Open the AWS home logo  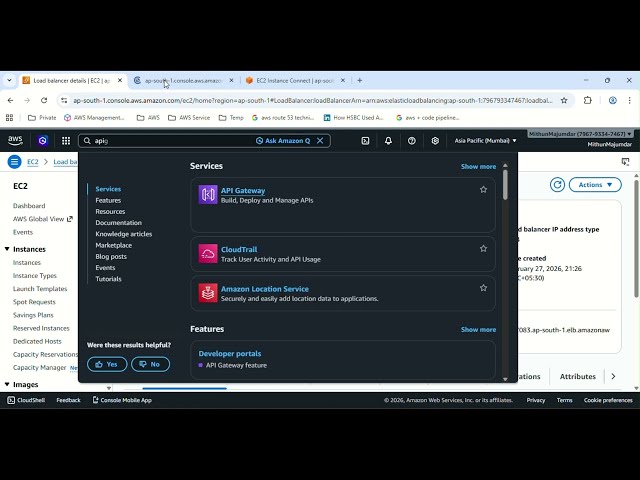point(15,140)
